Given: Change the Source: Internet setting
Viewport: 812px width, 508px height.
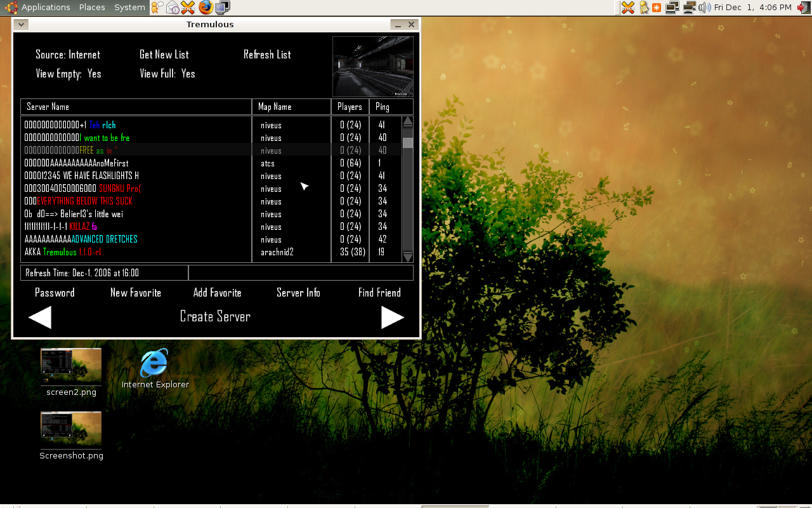Looking at the screenshot, I should (68, 55).
